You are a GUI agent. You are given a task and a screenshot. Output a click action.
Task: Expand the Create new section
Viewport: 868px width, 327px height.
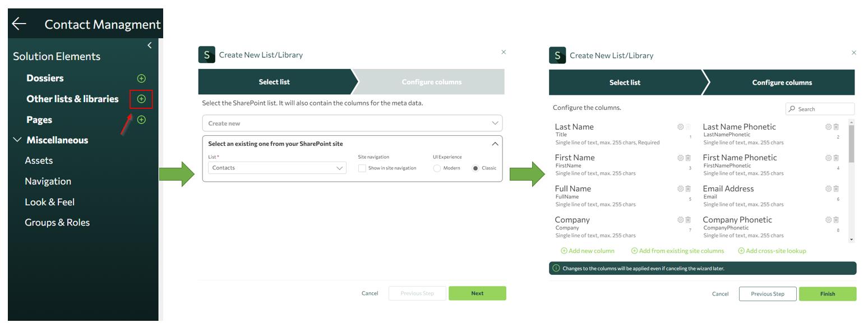(x=352, y=123)
